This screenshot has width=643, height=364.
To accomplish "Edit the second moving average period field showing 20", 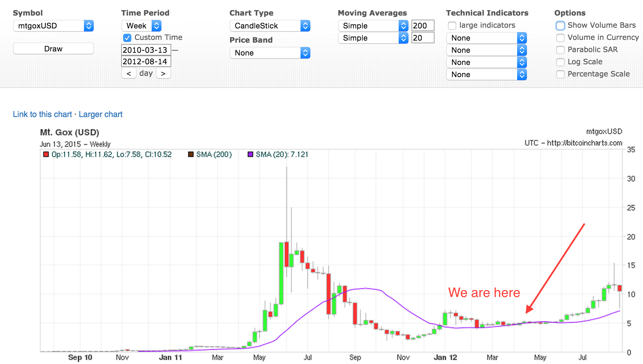I will [x=423, y=38].
